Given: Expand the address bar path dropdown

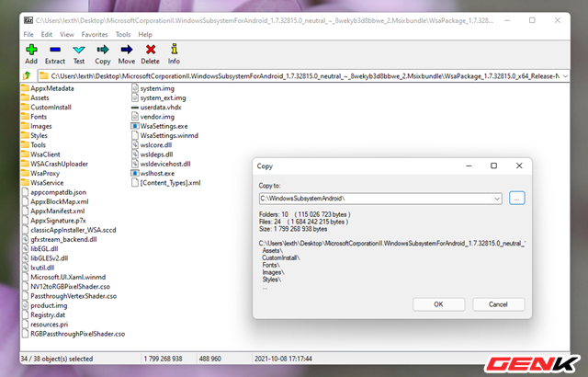Looking at the screenshot, I should point(565,76).
